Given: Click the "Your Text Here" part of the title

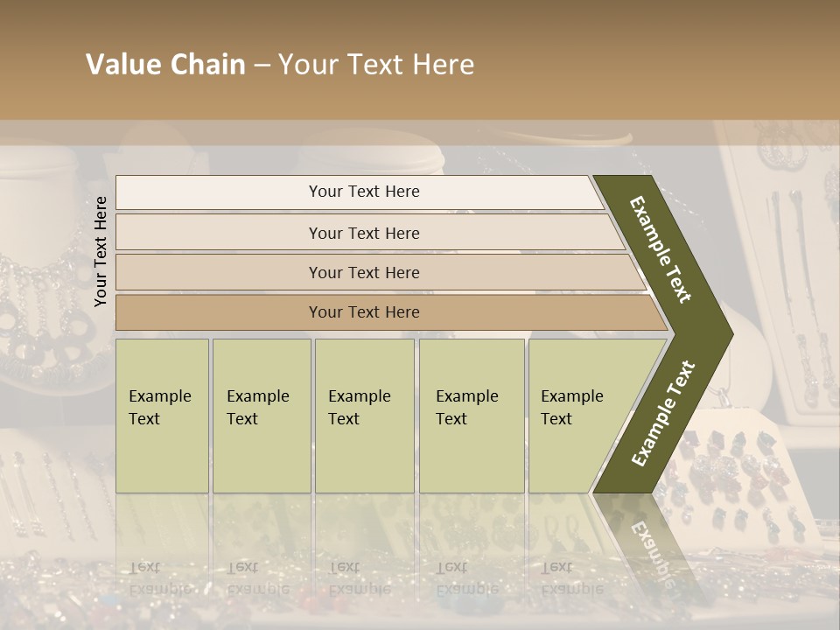Looking at the screenshot, I should (x=376, y=65).
